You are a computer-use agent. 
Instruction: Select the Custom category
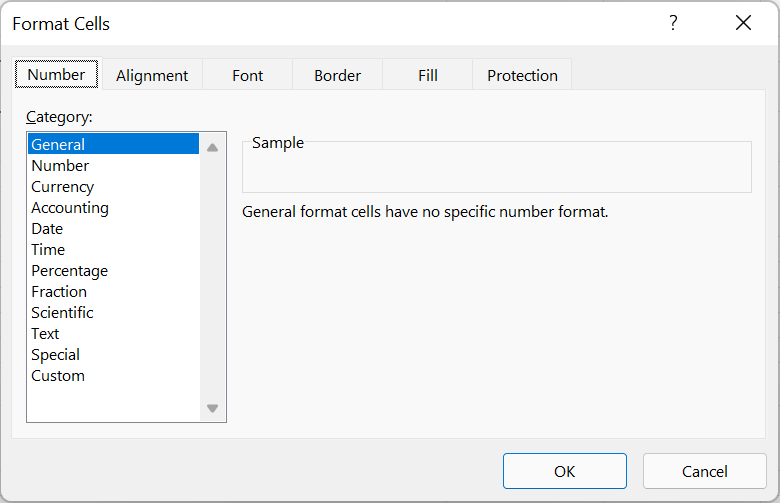113,376
